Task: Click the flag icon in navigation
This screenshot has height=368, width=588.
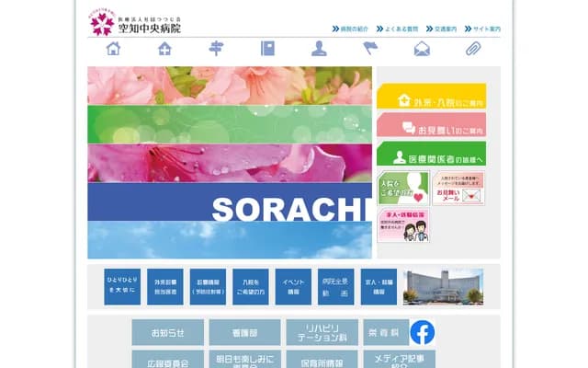Action: point(370,49)
